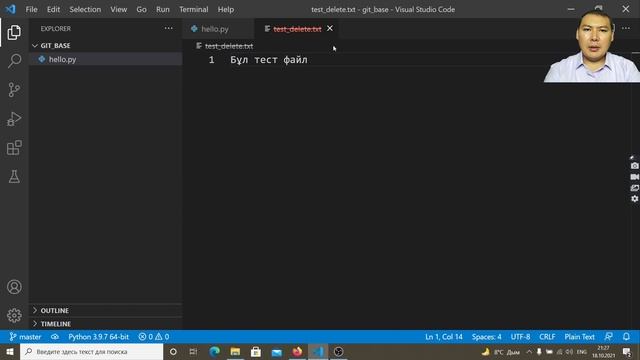Click the Windows taskbar search box
This screenshot has height=360, width=640.
coord(91,351)
